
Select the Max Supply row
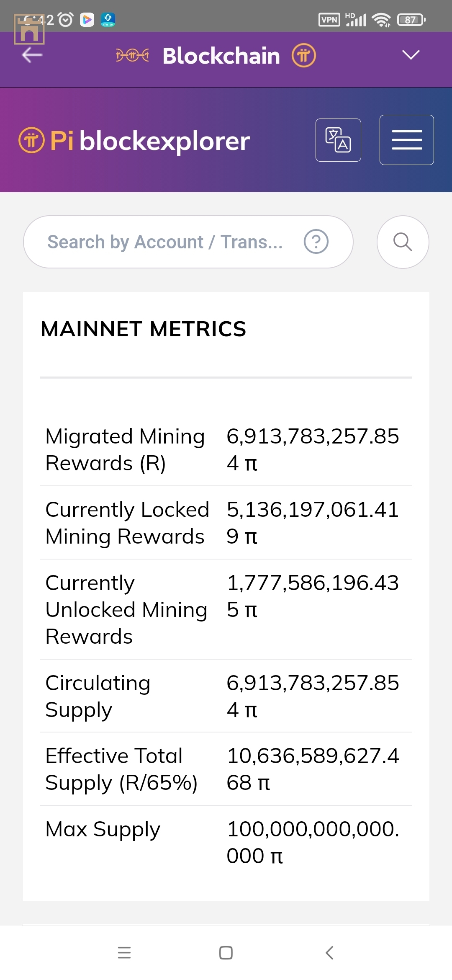coord(226,842)
